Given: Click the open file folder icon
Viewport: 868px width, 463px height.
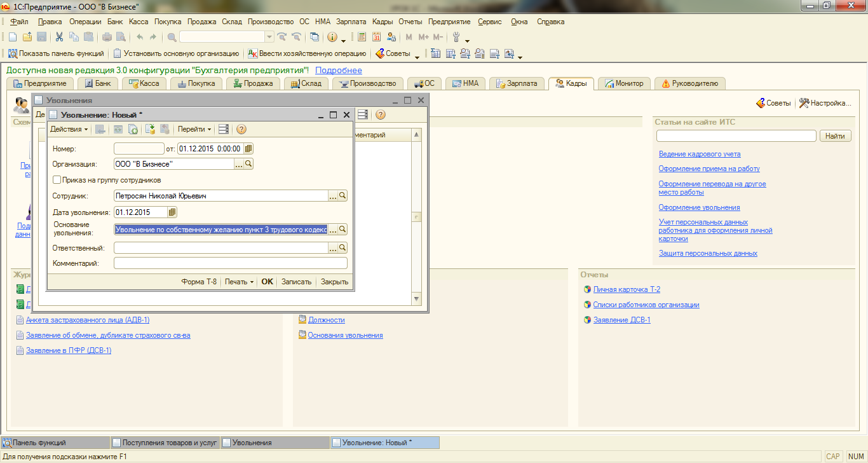Looking at the screenshot, I should (x=27, y=37).
